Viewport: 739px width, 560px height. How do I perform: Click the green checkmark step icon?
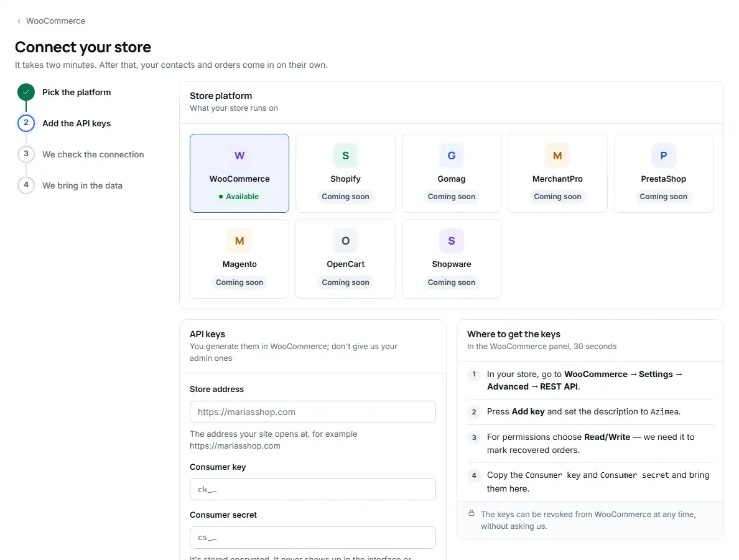pos(26,92)
